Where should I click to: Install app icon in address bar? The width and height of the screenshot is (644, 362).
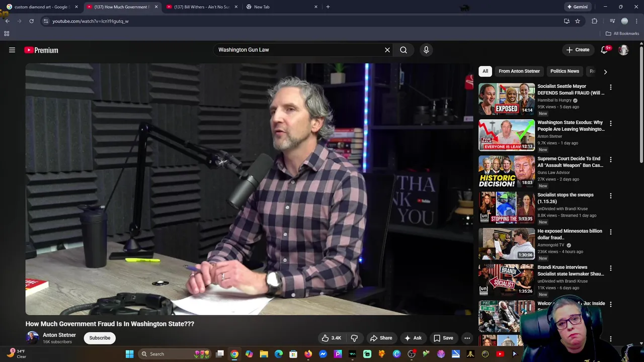tap(567, 21)
